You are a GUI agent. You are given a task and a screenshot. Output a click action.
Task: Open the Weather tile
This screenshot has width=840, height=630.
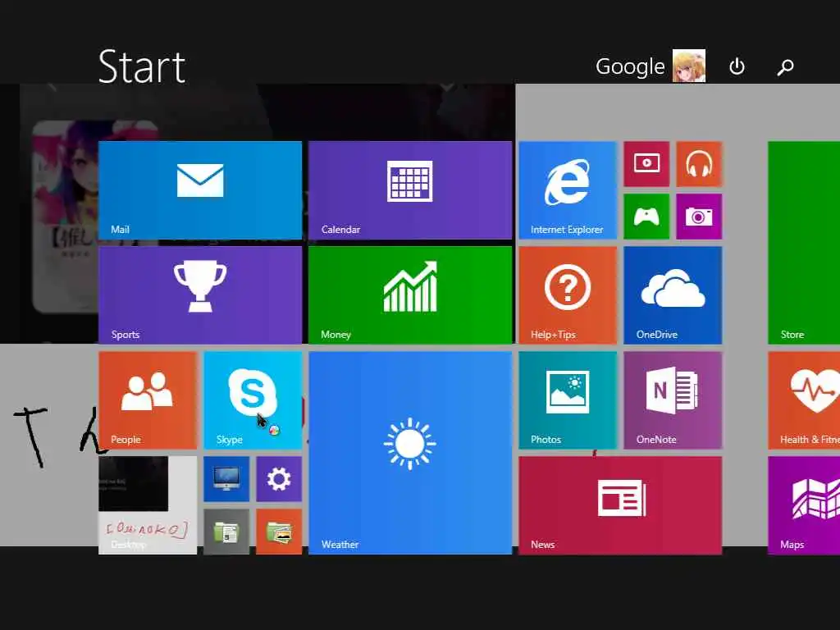[x=410, y=453]
